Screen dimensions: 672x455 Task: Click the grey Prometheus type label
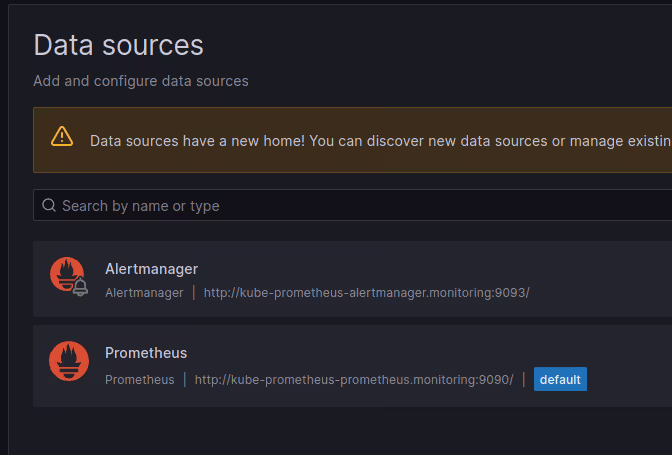(x=139, y=380)
